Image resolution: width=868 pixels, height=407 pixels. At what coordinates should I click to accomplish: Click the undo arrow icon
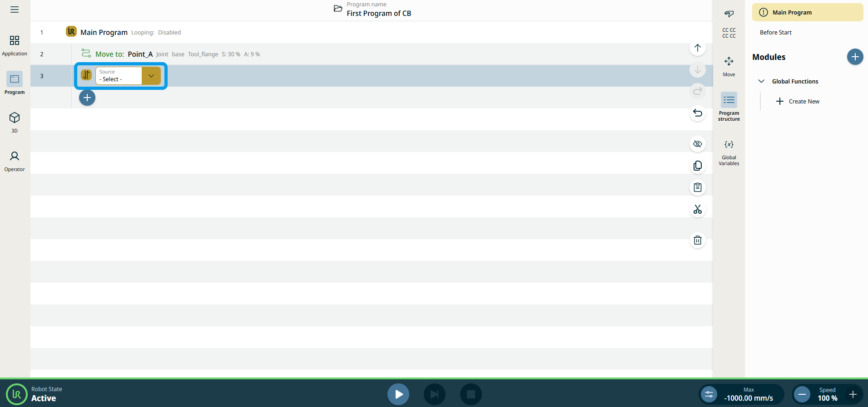(x=697, y=113)
